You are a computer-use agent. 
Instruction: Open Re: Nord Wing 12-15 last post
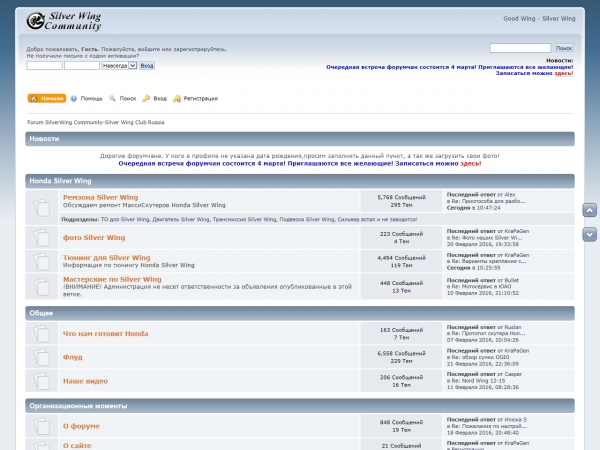click(478, 381)
